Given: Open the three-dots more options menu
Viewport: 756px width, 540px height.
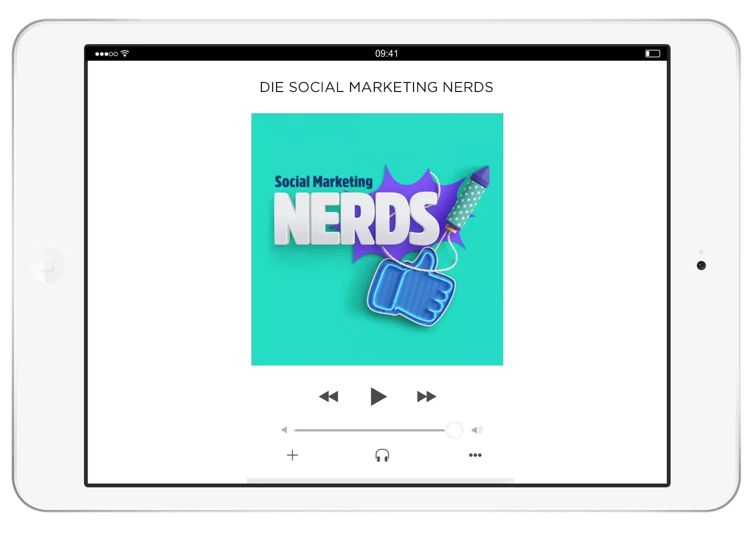Looking at the screenshot, I should pos(475,455).
